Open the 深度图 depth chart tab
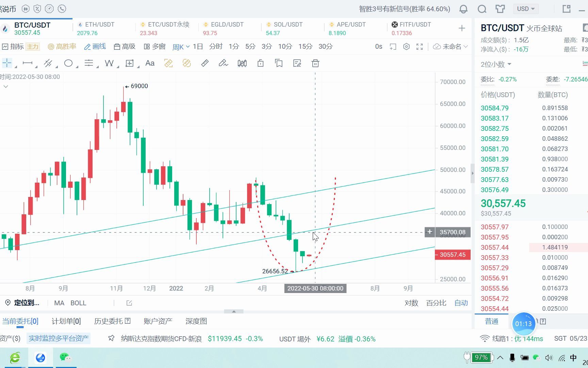The image size is (588, 368). pos(196,321)
